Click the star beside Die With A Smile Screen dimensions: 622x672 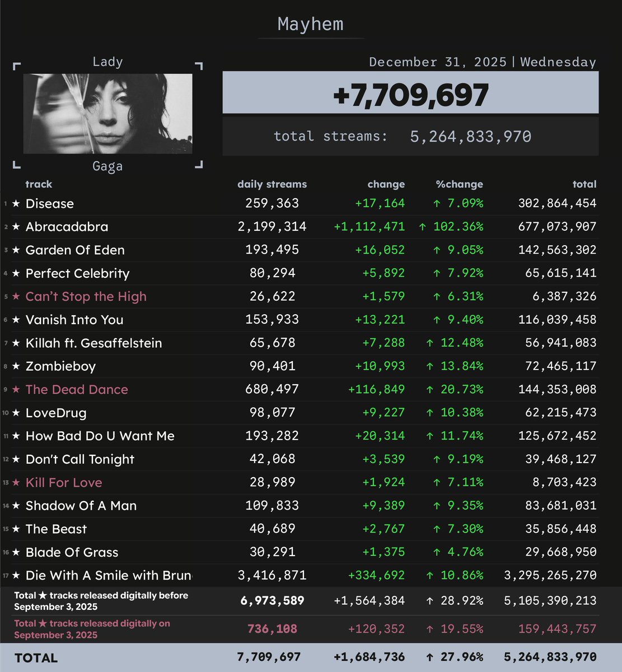click(16, 576)
